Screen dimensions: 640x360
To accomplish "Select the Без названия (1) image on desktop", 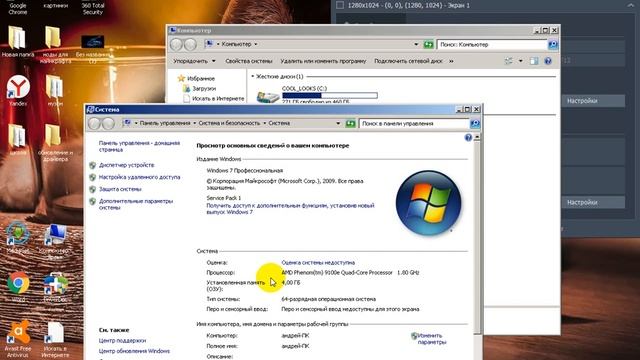I will click(x=93, y=48).
